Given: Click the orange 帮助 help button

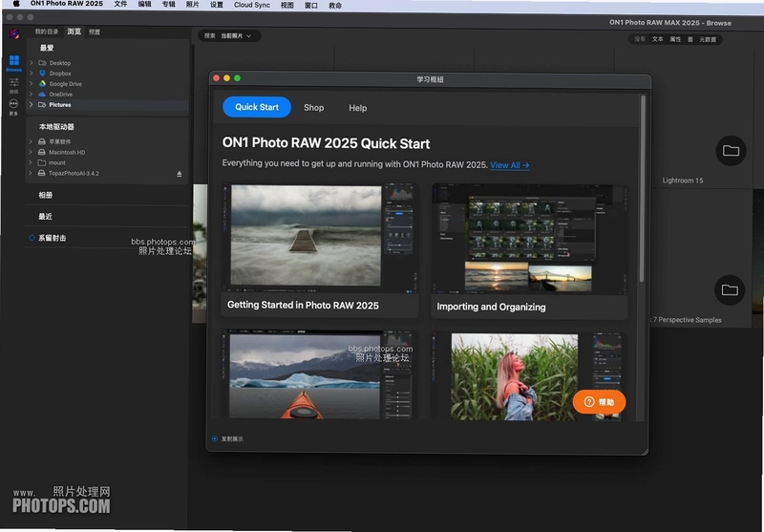Looking at the screenshot, I should point(599,402).
